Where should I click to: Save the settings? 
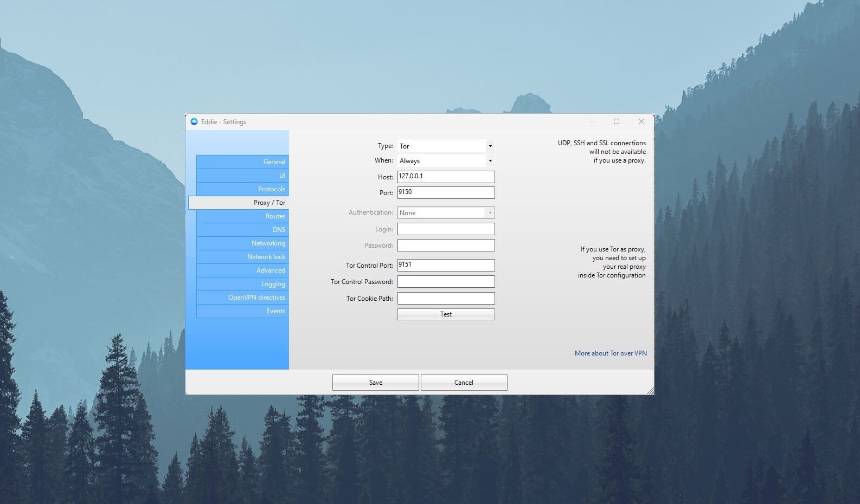pyautogui.click(x=375, y=383)
